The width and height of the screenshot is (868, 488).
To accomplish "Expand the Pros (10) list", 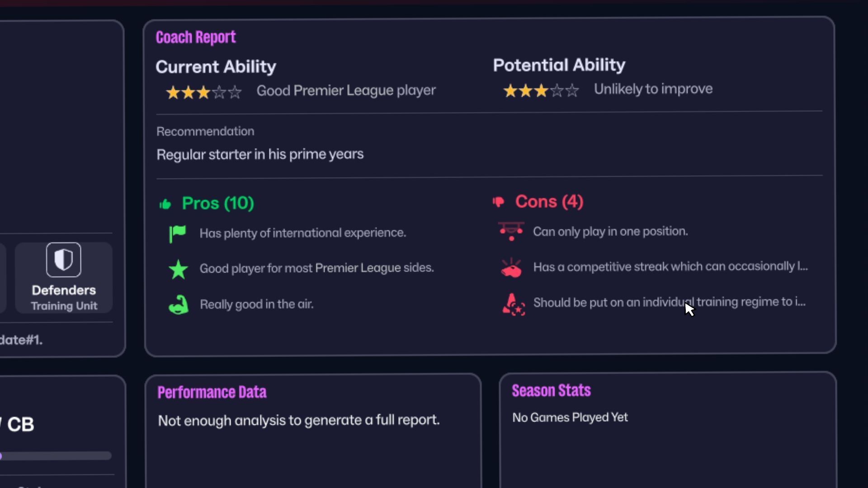I will click(217, 203).
